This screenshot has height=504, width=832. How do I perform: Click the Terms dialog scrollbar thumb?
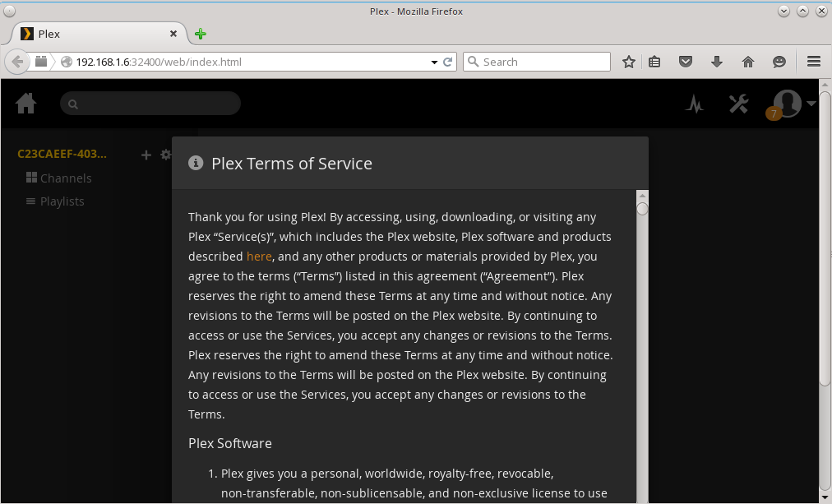(642, 209)
